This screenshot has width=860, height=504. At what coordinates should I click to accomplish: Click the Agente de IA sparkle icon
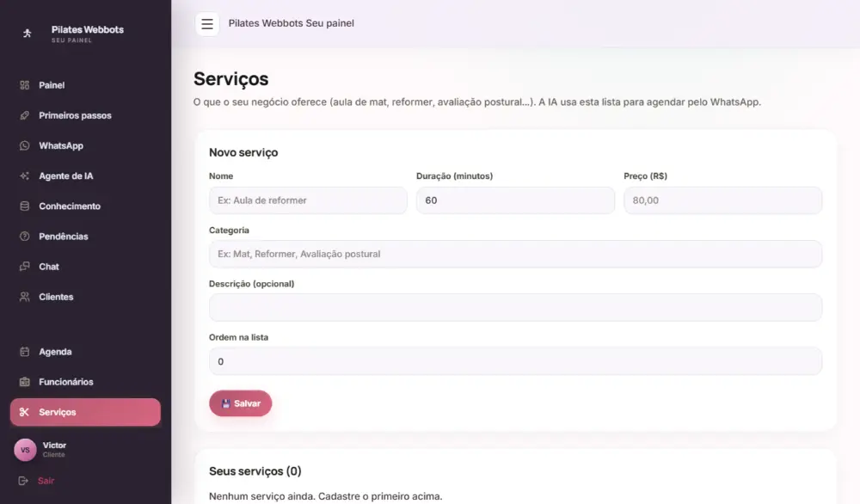25,175
